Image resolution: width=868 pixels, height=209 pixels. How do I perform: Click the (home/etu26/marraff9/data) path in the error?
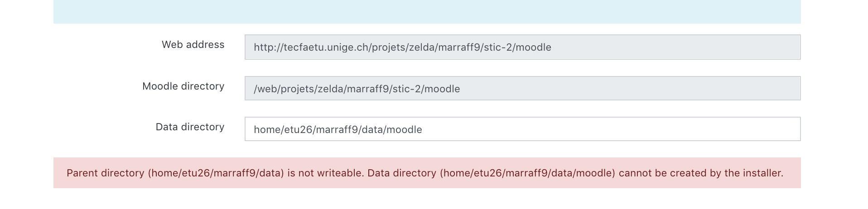pyautogui.click(x=216, y=173)
